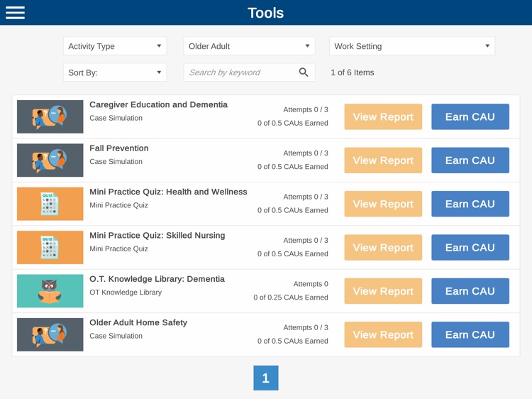Earn CAU for Caregiver Education and Dementia
This screenshot has width=532, height=399.
click(x=470, y=117)
